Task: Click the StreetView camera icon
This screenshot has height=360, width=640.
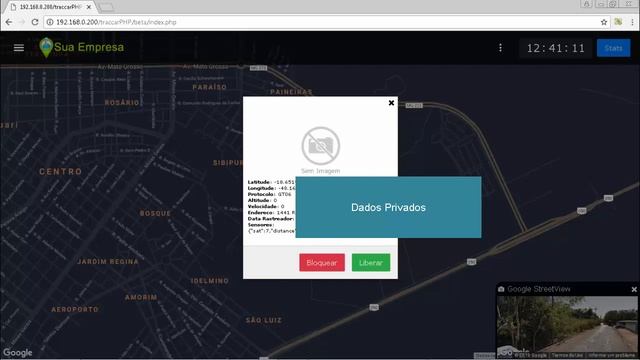Action: coord(501,289)
